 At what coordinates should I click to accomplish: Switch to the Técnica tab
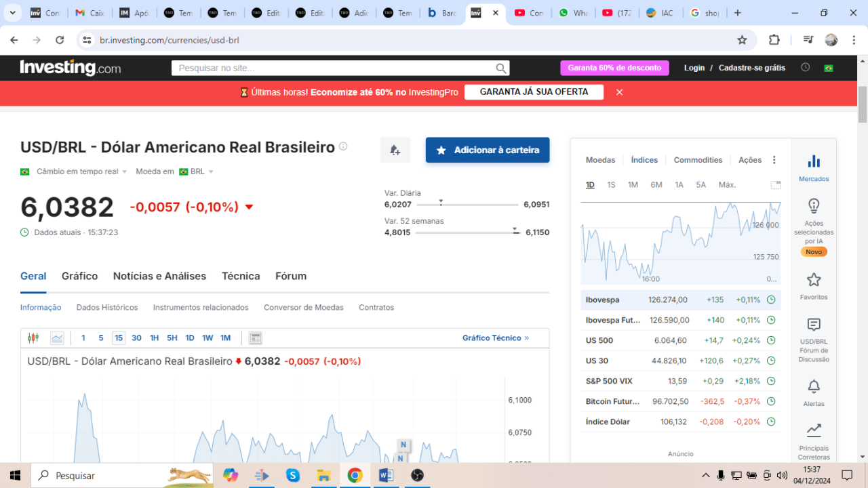pyautogui.click(x=241, y=276)
